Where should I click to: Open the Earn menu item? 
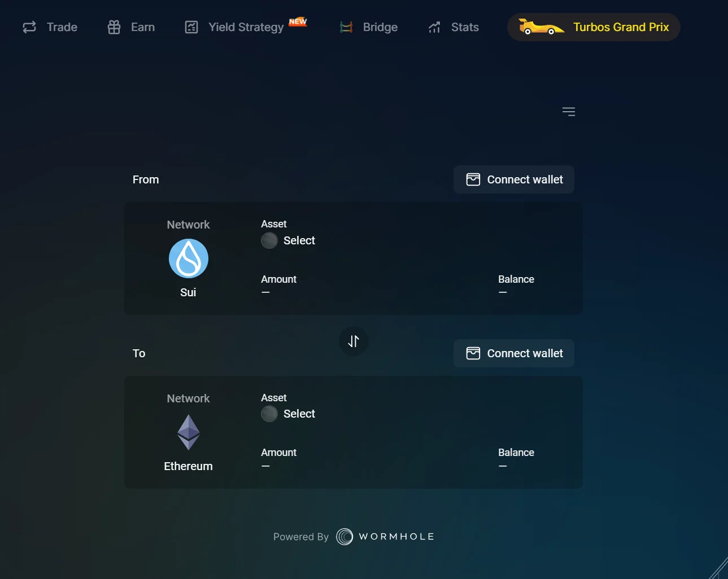click(131, 27)
